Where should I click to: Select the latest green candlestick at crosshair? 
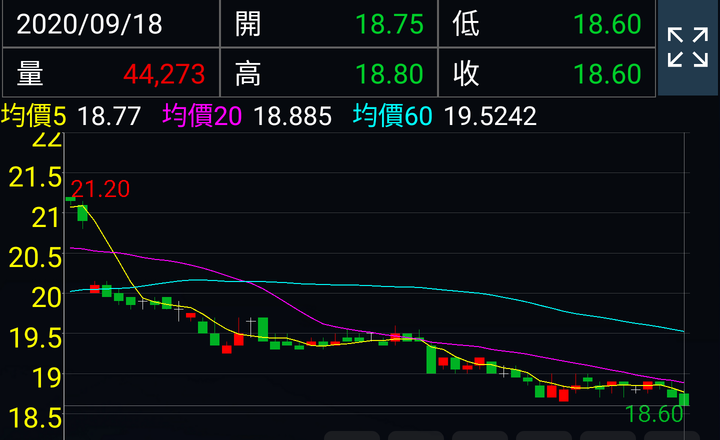point(684,399)
